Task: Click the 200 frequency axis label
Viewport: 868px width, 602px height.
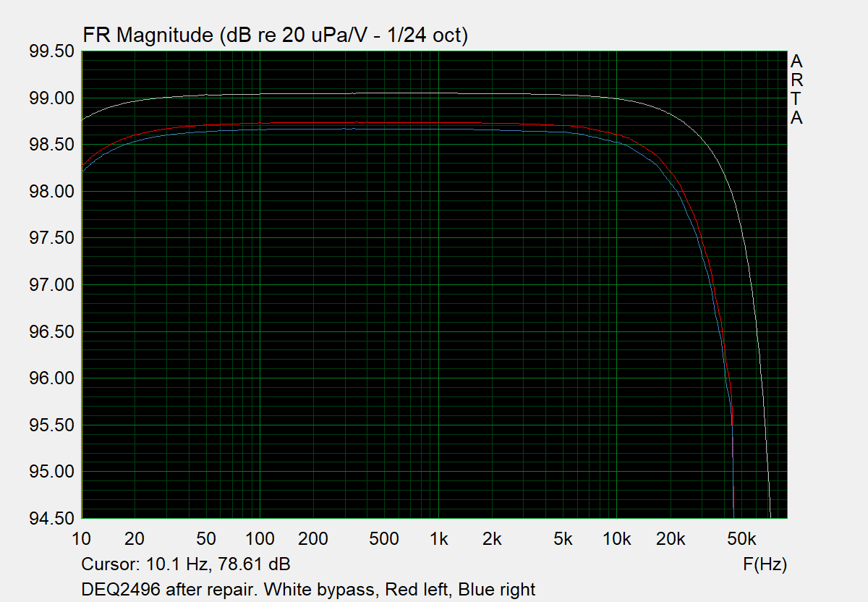Action: click(x=313, y=539)
